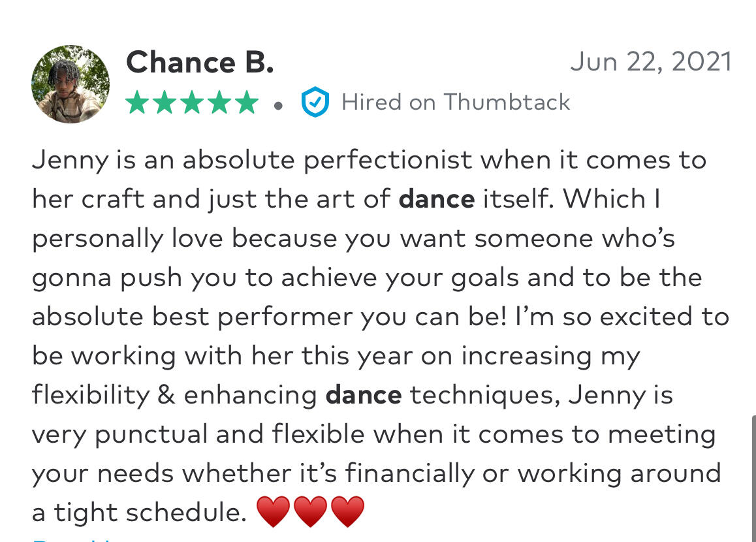Click the fifth green rating star
The image size is (756, 542).
point(247,103)
